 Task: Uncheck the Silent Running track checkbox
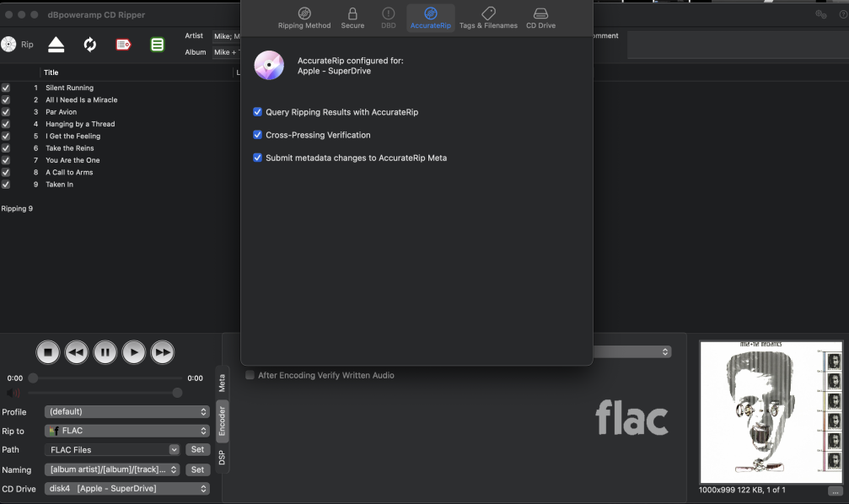click(6, 88)
